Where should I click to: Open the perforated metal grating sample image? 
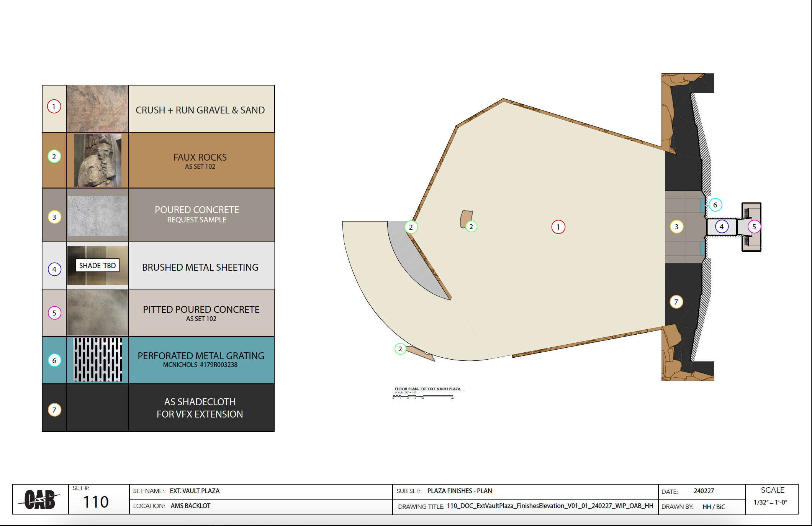[x=98, y=360]
